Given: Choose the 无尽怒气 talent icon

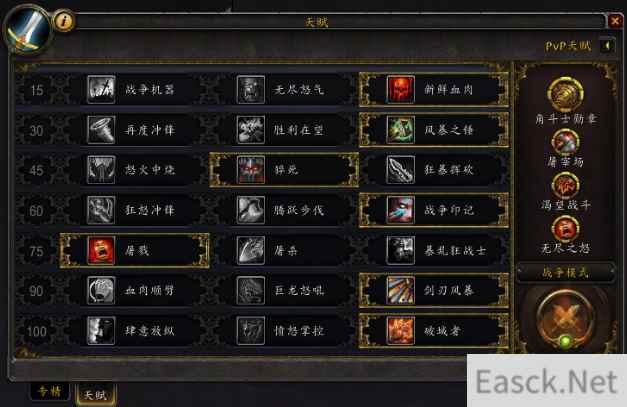Looking at the screenshot, I should (x=251, y=90).
